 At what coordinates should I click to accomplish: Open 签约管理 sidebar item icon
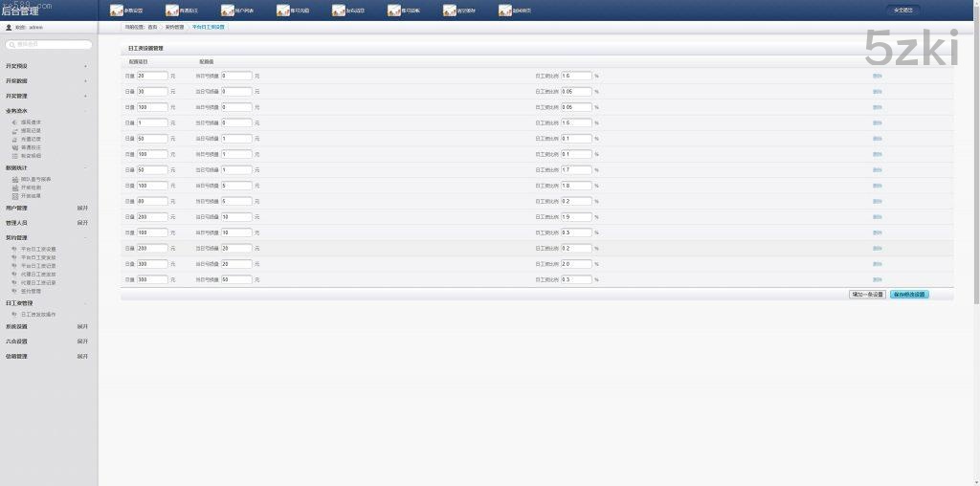click(14, 291)
